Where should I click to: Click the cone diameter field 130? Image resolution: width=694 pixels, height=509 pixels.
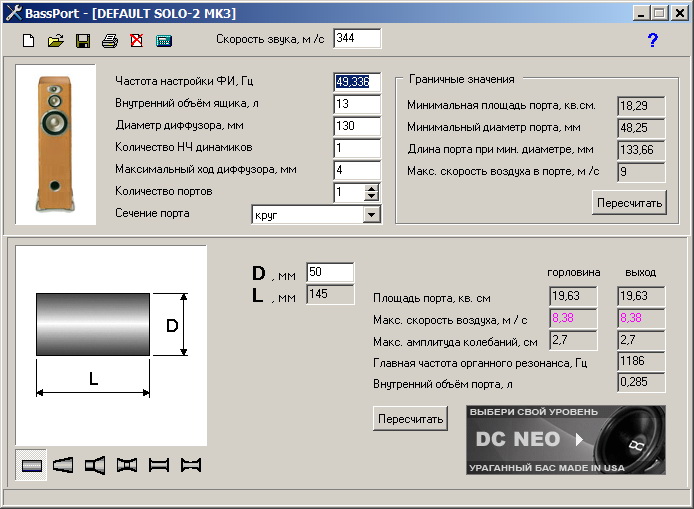[357, 126]
